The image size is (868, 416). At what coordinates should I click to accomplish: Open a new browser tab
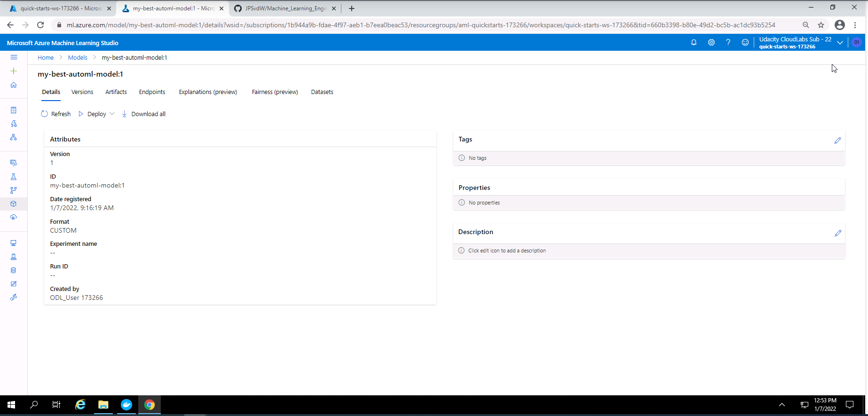(352, 8)
